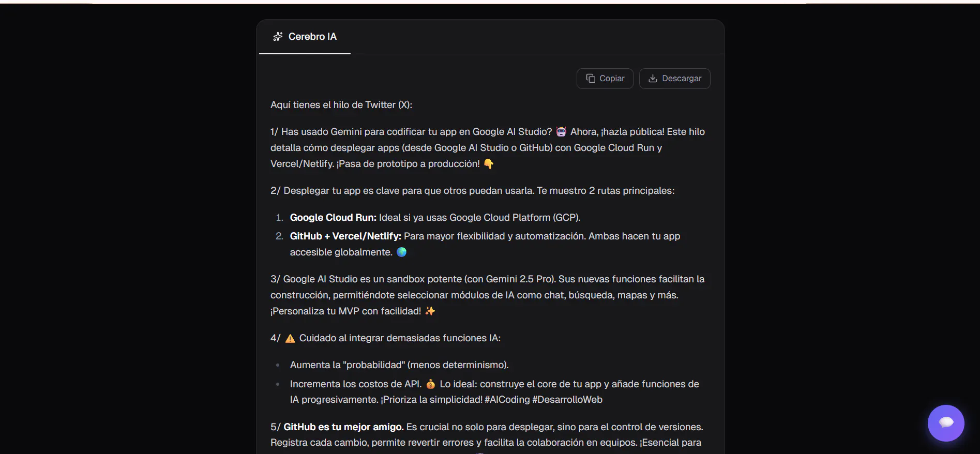Click the globe emoji after "accesible globalmente."
Viewport: 980px width, 454px height.
coord(401,252)
